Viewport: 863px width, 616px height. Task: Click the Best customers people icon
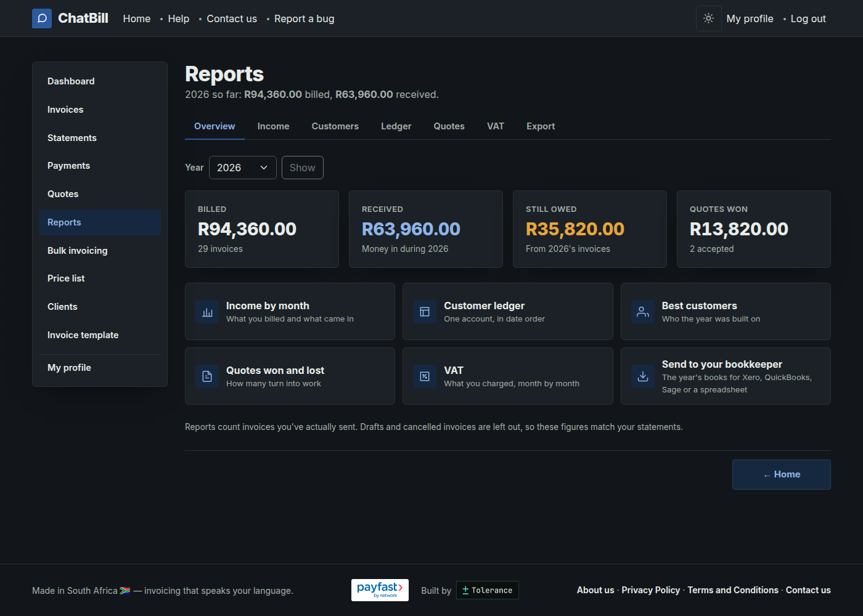(x=643, y=312)
